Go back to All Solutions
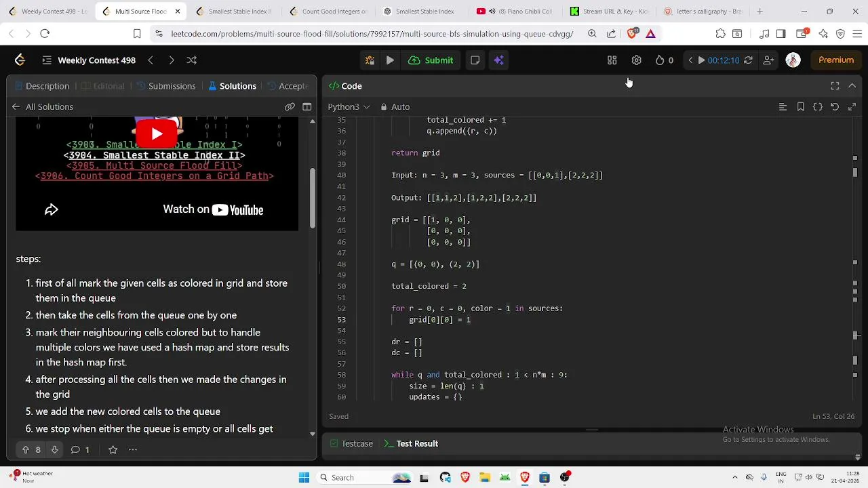 click(42, 106)
